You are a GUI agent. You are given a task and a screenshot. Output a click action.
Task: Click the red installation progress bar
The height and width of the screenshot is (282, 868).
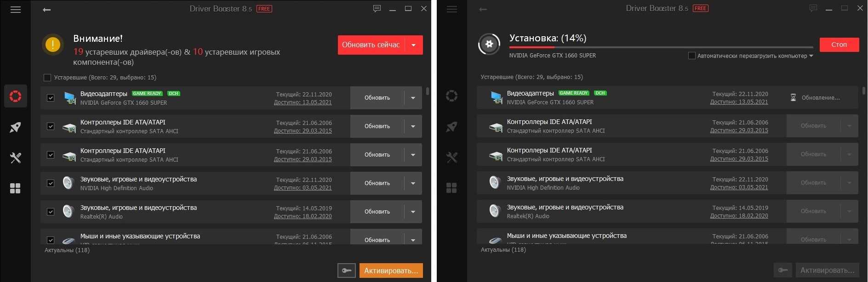tap(661, 47)
